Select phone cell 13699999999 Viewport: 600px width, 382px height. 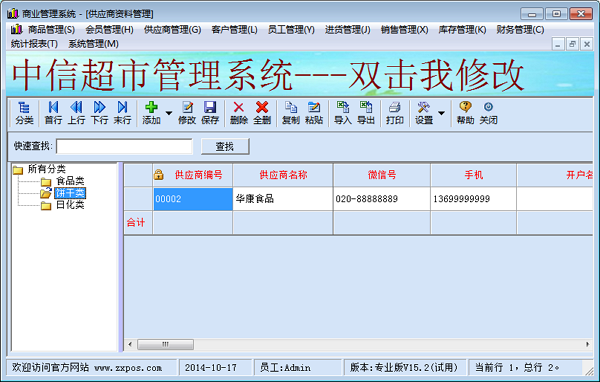474,199
